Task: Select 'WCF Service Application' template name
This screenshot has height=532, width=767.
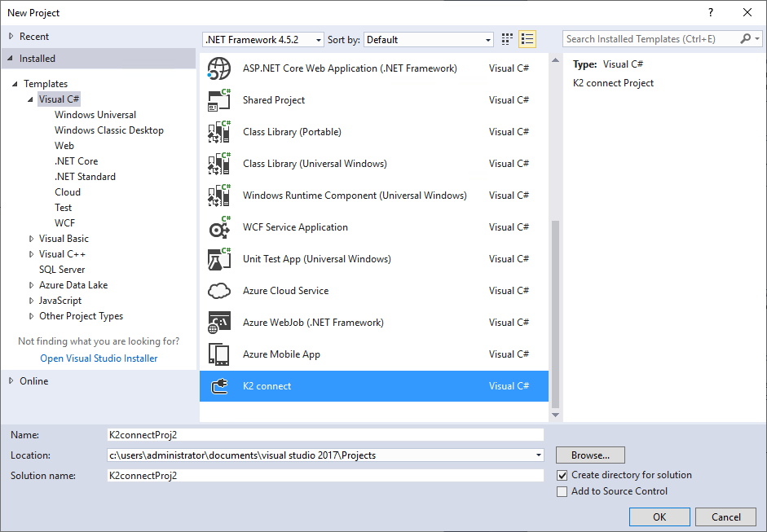Action: coord(295,227)
